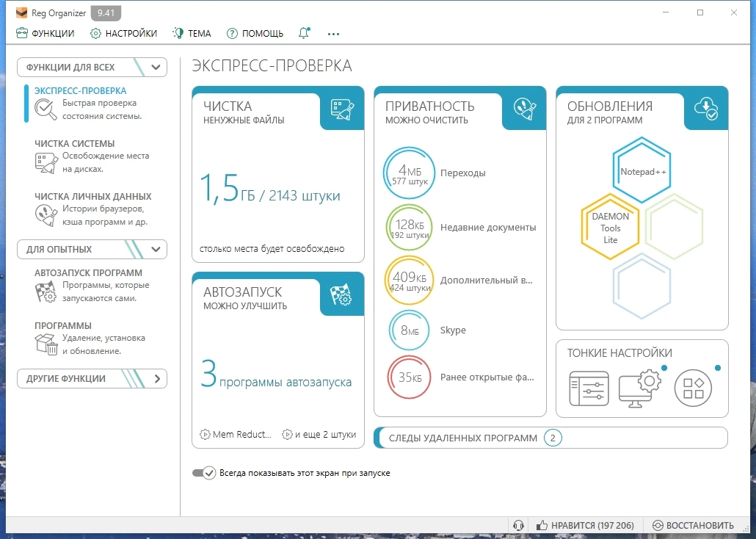Click the Восстановить button
The height and width of the screenshot is (539, 756).
(x=694, y=526)
